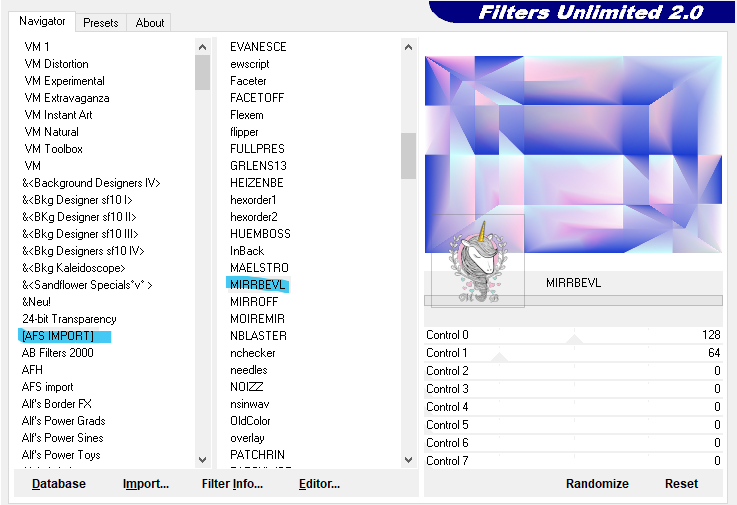Viewport: 737px width, 505px height.
Task: Select &<BKg Designer sf10 II> category
Action: [79, 217]
